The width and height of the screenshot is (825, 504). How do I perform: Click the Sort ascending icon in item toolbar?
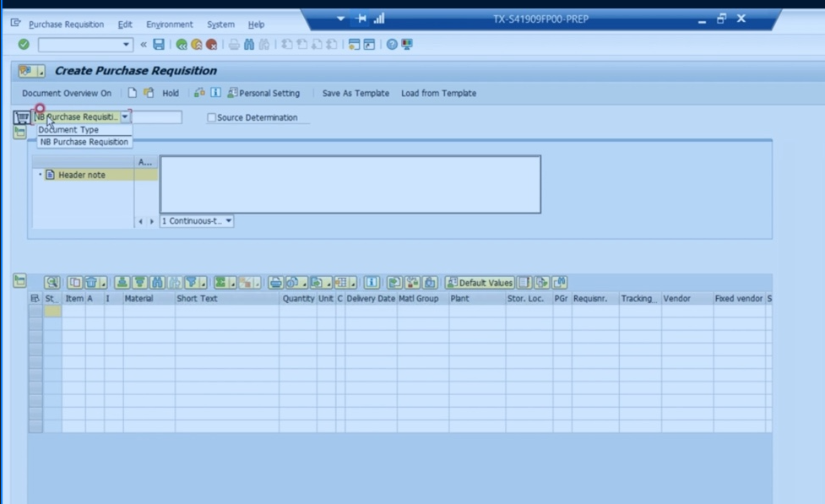(122, 283)
